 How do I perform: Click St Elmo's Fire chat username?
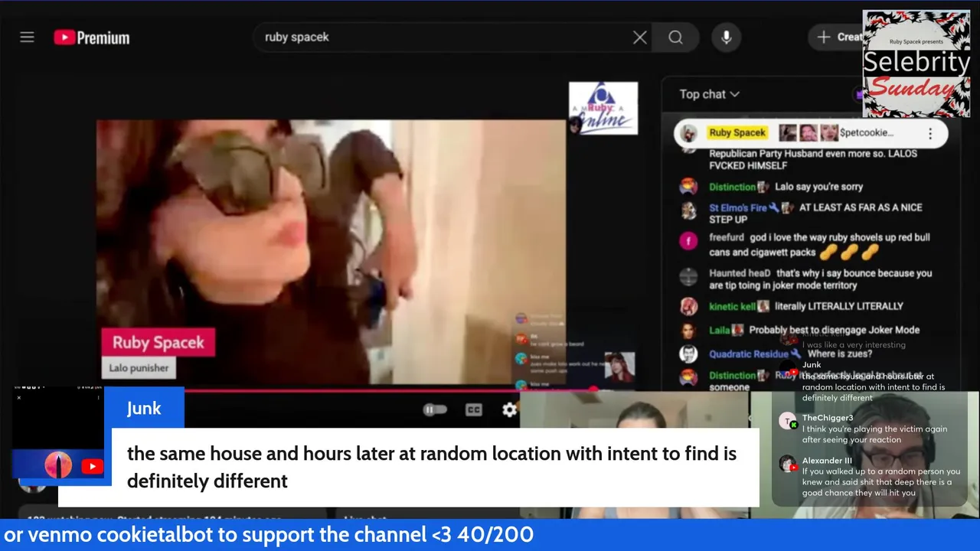coord(737,207)
